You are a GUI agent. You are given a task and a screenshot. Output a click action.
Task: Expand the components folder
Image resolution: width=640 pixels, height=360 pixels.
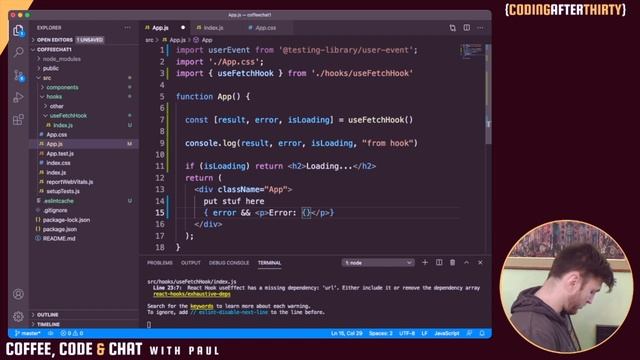click(x=62, y=87)
